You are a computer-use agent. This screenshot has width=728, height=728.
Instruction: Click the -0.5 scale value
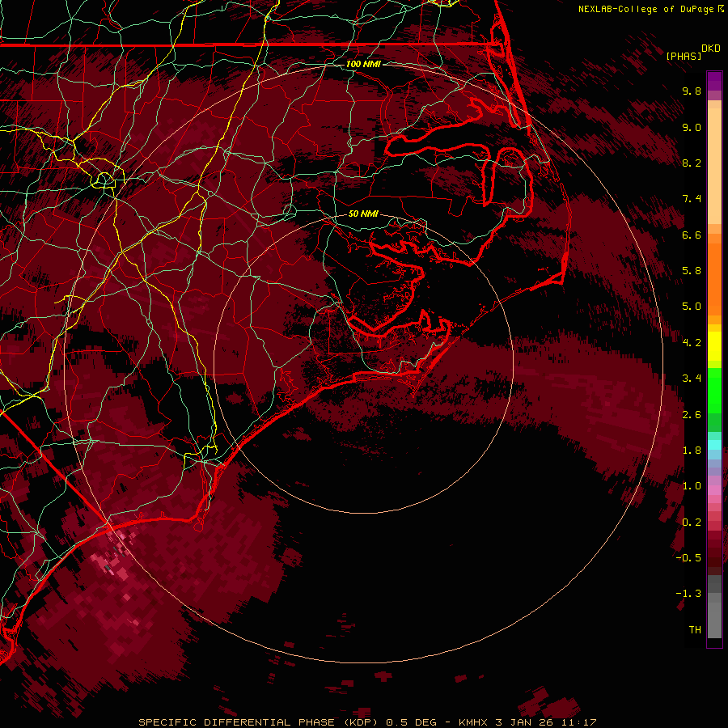[688, 558]
